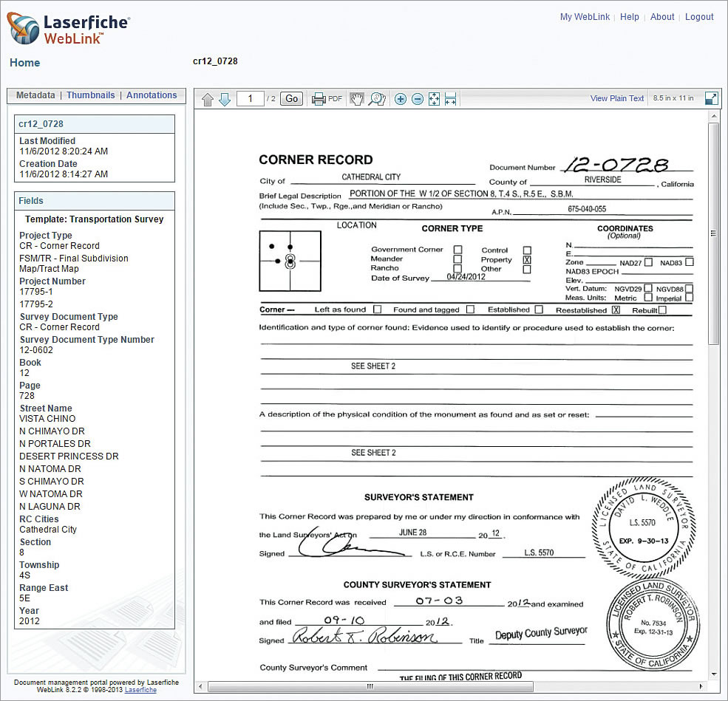Viewport: 728px width, 701px height.
Task: Click the Street Name value VISTA CHINO
Action: (x=47, y=419)
